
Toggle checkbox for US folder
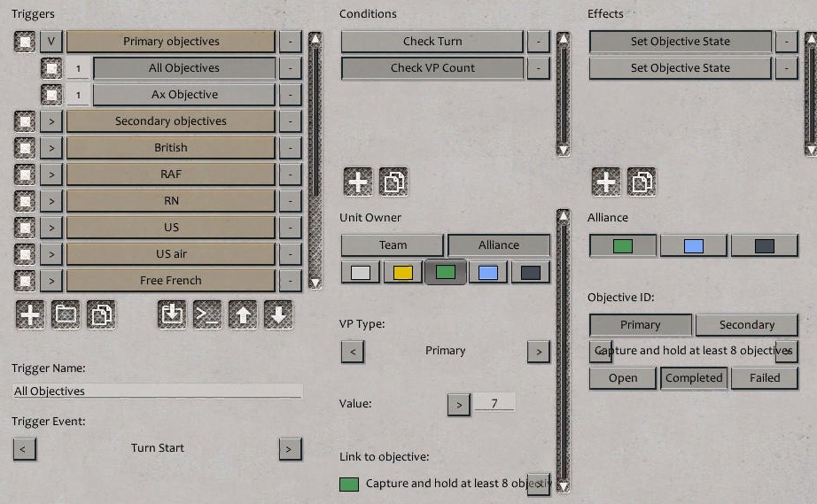pos(25,228)
